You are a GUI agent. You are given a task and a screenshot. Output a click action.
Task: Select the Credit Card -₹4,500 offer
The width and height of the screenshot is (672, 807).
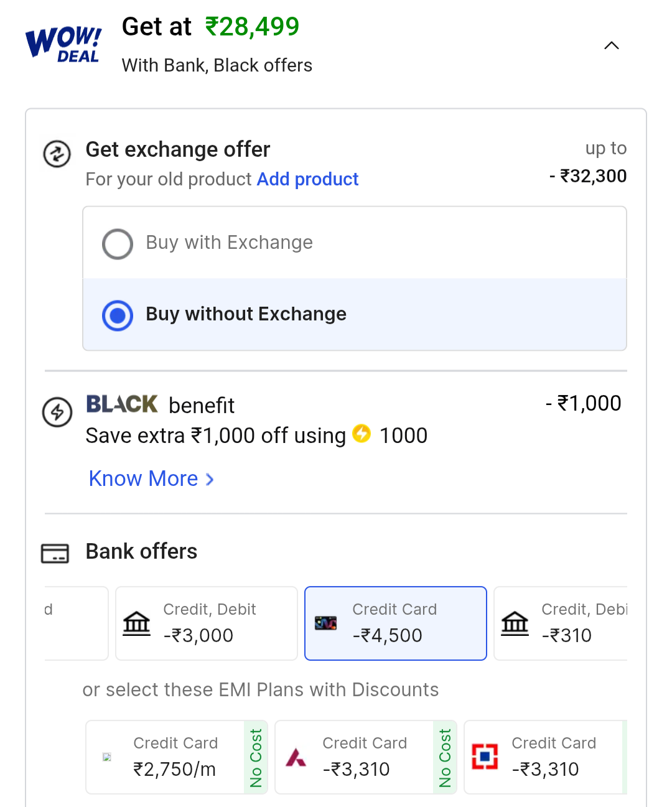pyautogui.click(x=396, y=623)
